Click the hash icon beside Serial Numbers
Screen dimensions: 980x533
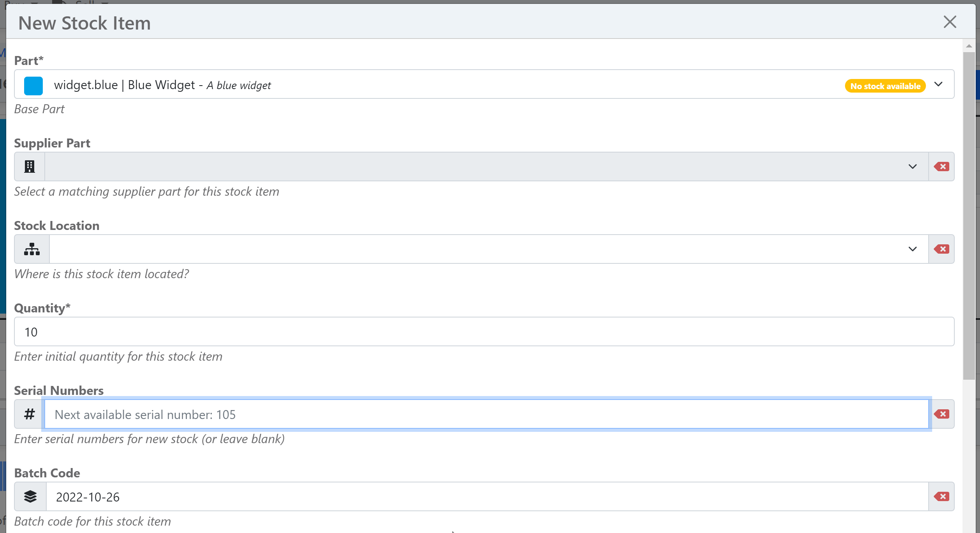pos(30,414)
